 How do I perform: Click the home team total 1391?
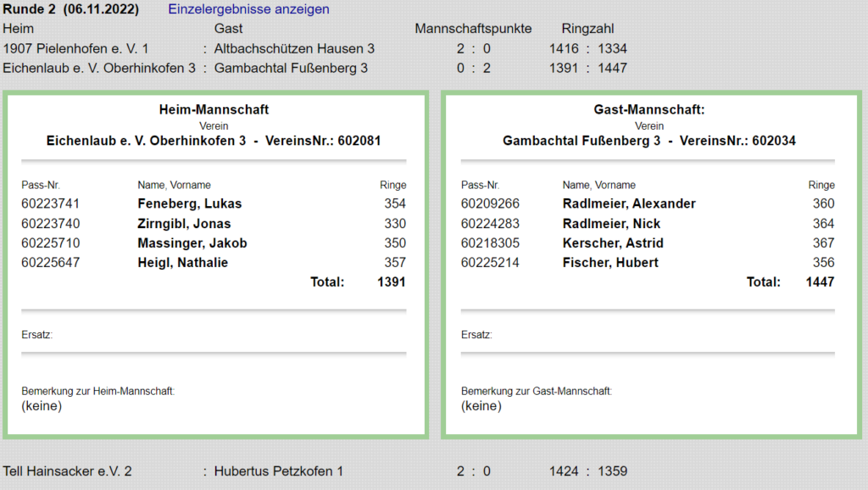391,281
